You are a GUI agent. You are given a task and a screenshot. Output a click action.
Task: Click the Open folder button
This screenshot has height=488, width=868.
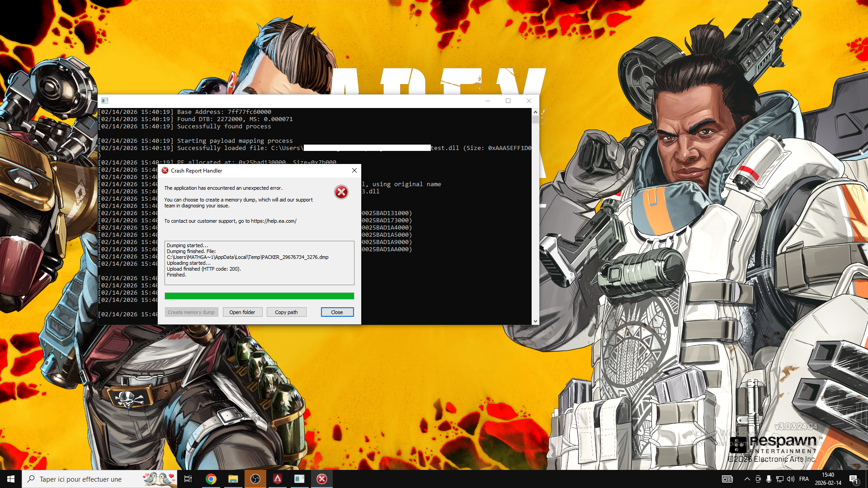point(242,312)
